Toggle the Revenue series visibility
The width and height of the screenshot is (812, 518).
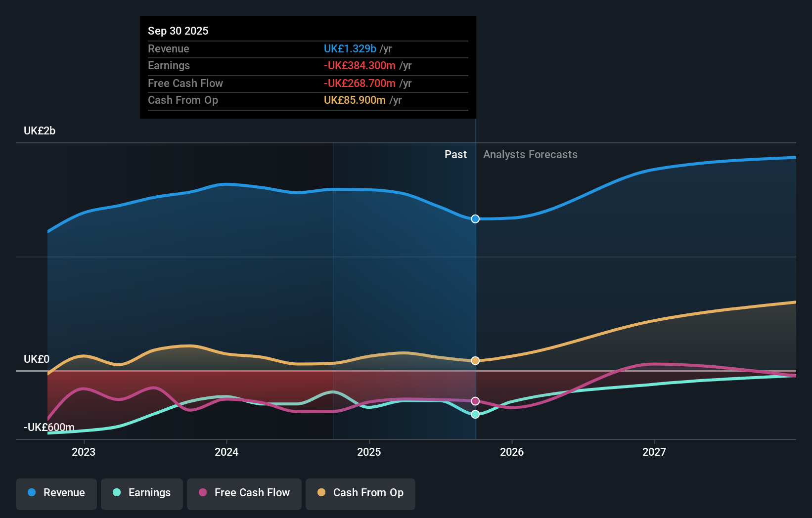(x=56, y=493)
